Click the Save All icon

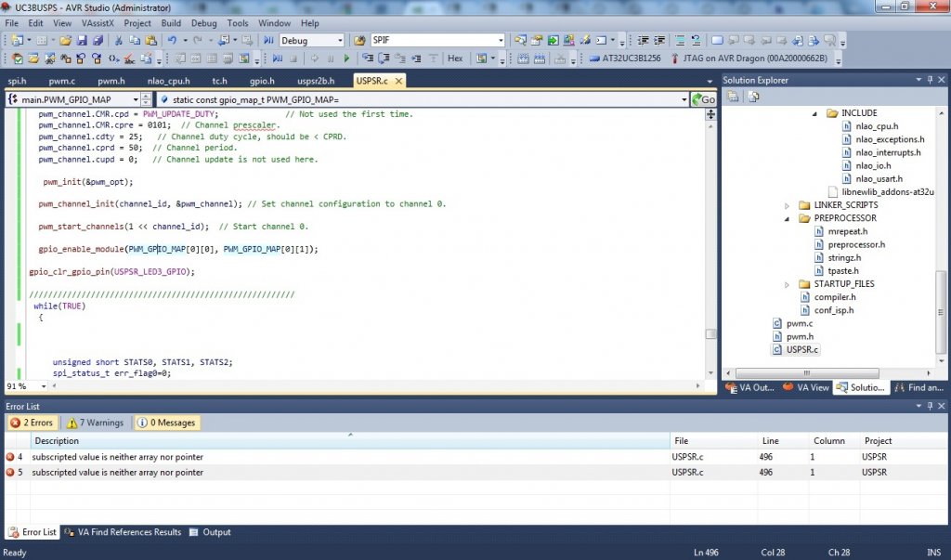pyautogui.click(x=98, y=41)
